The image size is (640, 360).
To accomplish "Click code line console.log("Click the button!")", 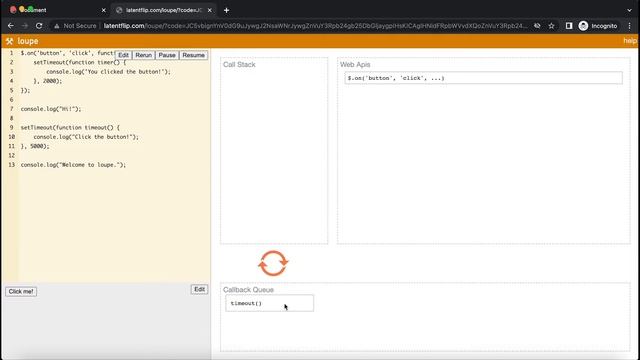I will pos(86,137).
